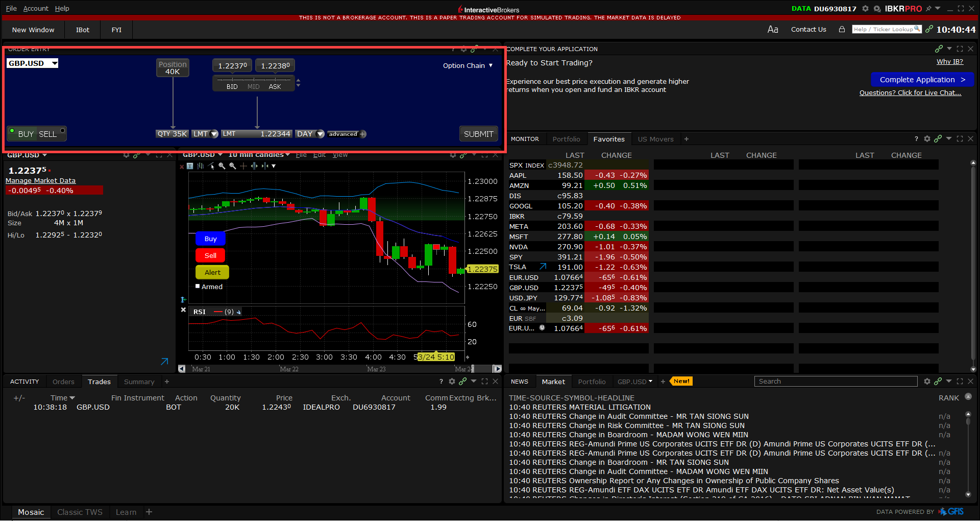Open RSI indicator settings wrench icon

click(x=238, y=312)
